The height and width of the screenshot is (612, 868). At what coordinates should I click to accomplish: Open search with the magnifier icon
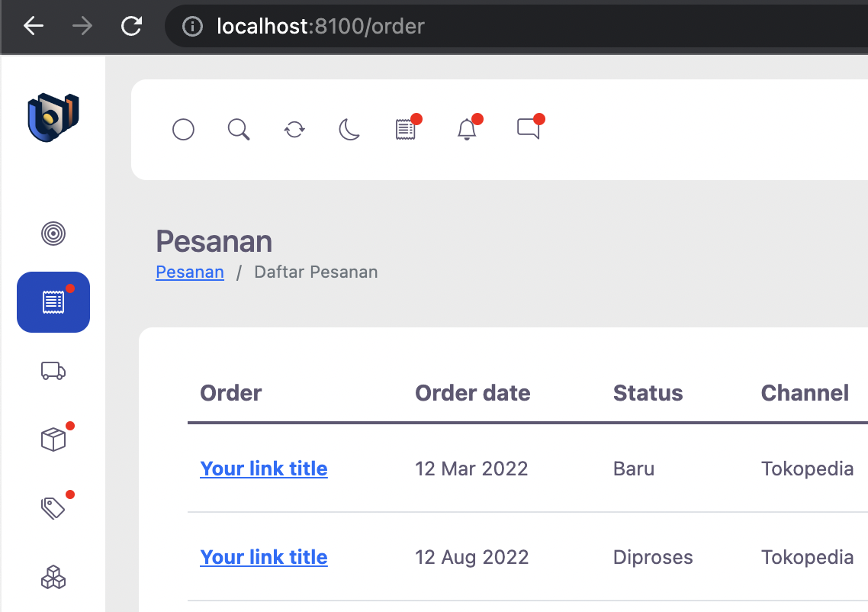(239, 130)
